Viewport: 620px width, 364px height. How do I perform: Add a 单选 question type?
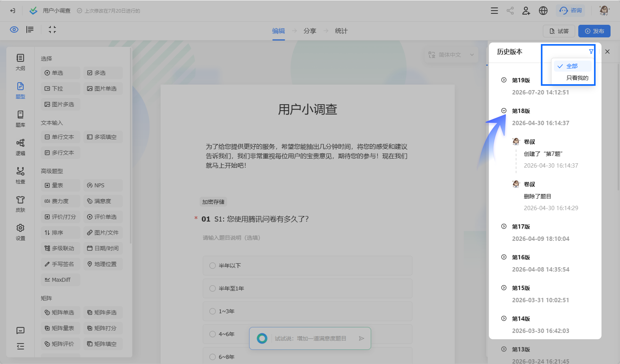pos(61,73)
